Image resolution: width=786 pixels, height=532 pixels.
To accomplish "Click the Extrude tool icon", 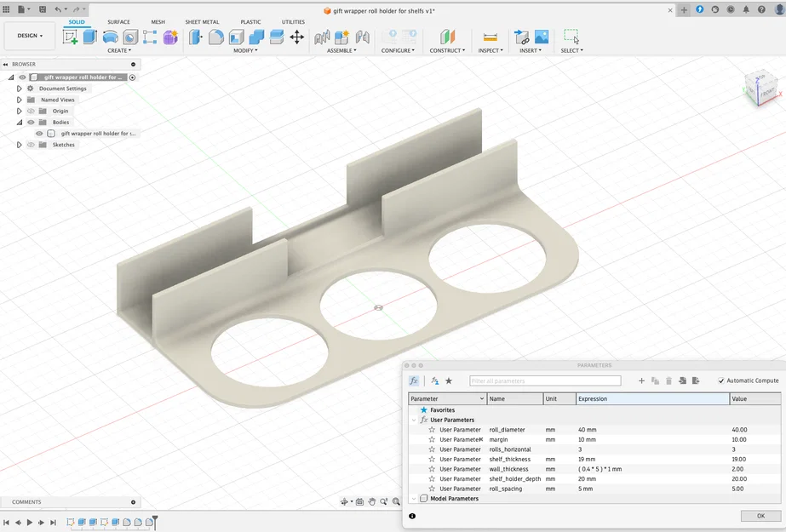I will click(x=90, y=37).
